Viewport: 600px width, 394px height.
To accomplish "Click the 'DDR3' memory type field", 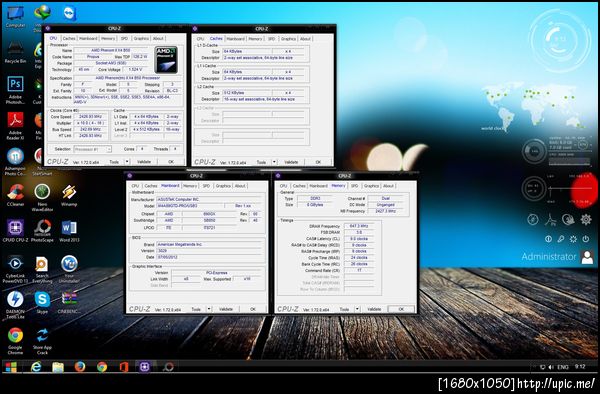I will 316,199.
